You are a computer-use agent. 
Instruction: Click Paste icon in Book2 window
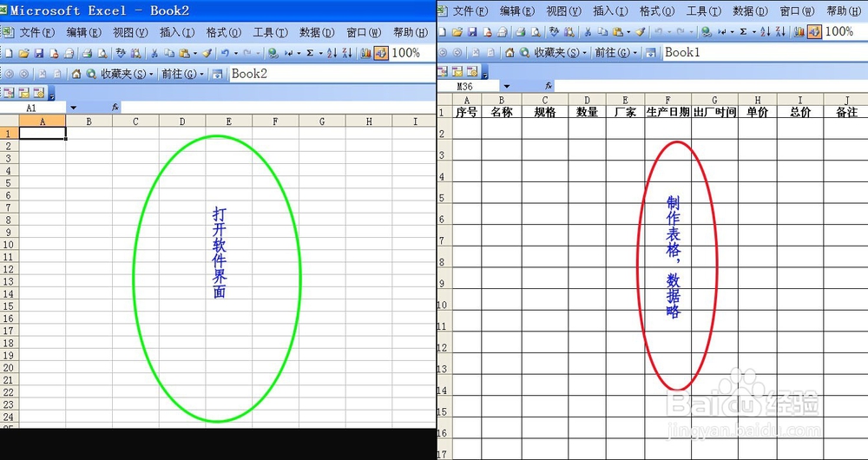184,53
